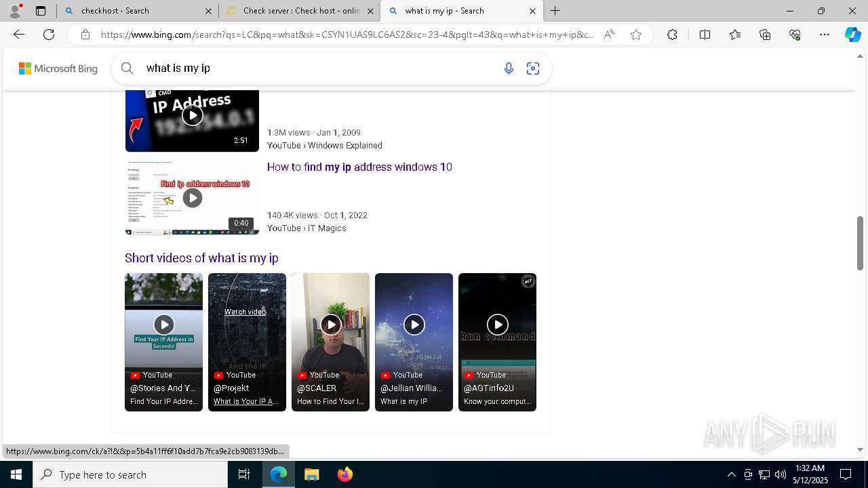
Task: Start visual search with camera icon
Action: tap(533, 68)
